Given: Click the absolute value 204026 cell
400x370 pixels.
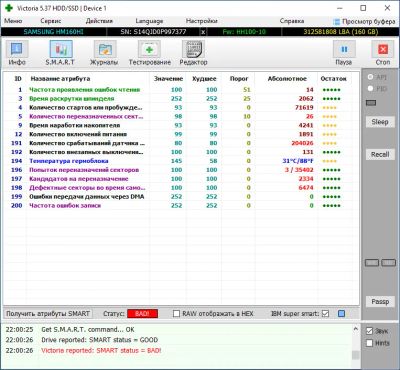Looking at the screenshot, I should (x=302, y=143).
